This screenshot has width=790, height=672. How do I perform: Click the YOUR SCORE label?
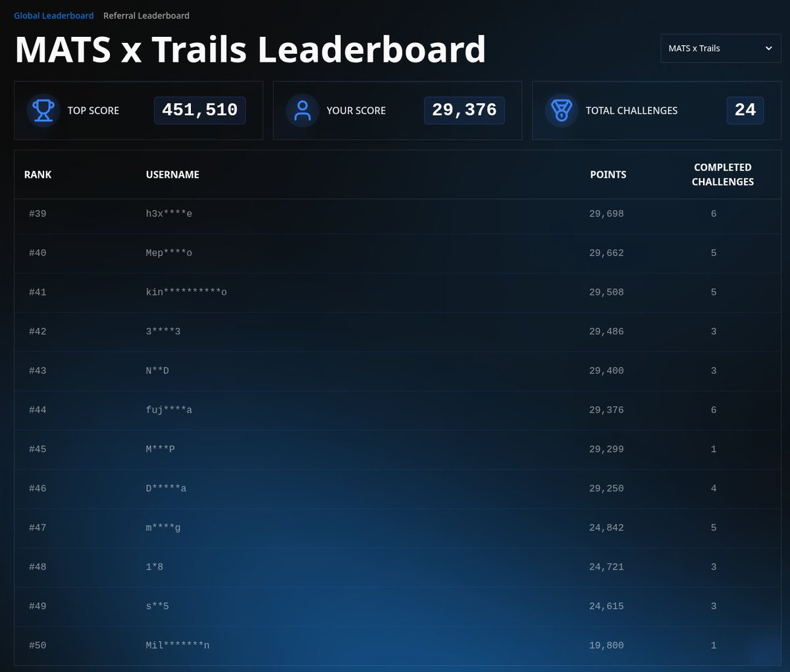(356, 111)
